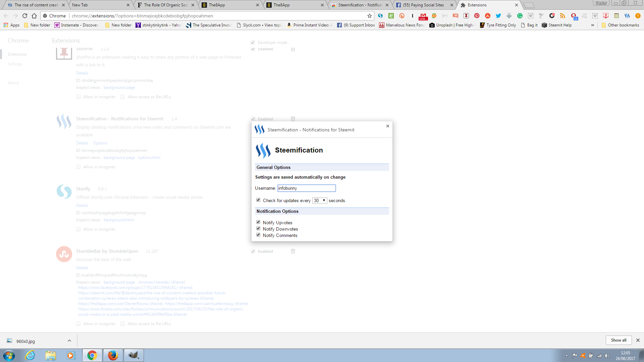Open the About item in Chrome sidebar

coord(13,83)
